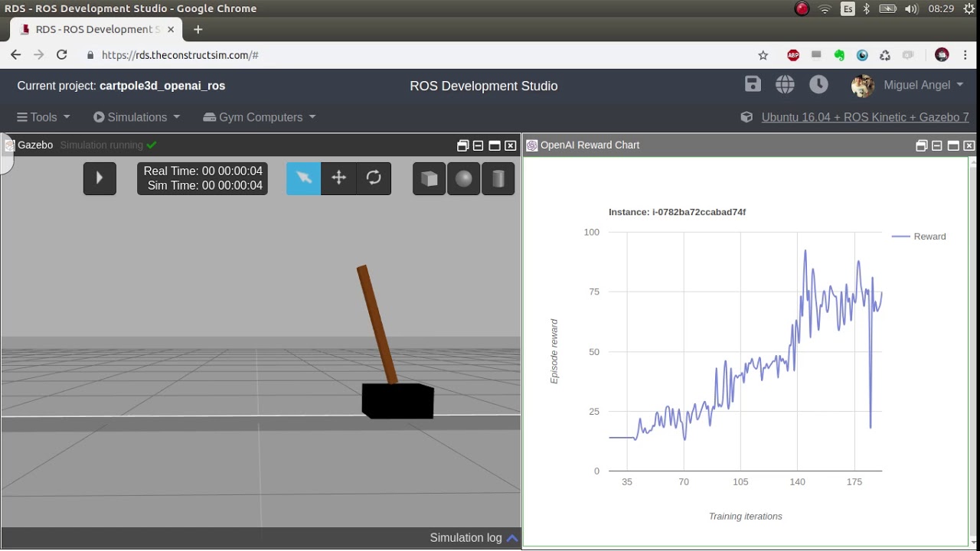
Task: Activate the translate (move) tool in Gazebo
Action: (x=338, y=178)
